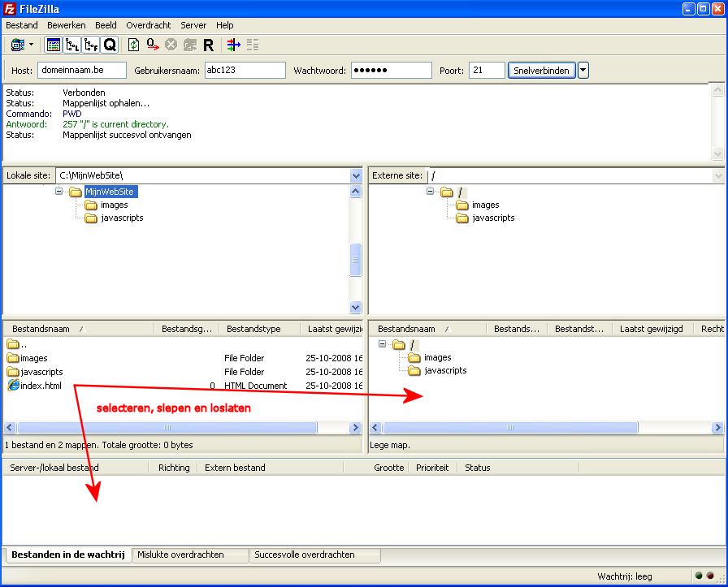Click local tree scrollbar down arrow
728x587 pixels.
pyautogui.click(x=356, y=307)
